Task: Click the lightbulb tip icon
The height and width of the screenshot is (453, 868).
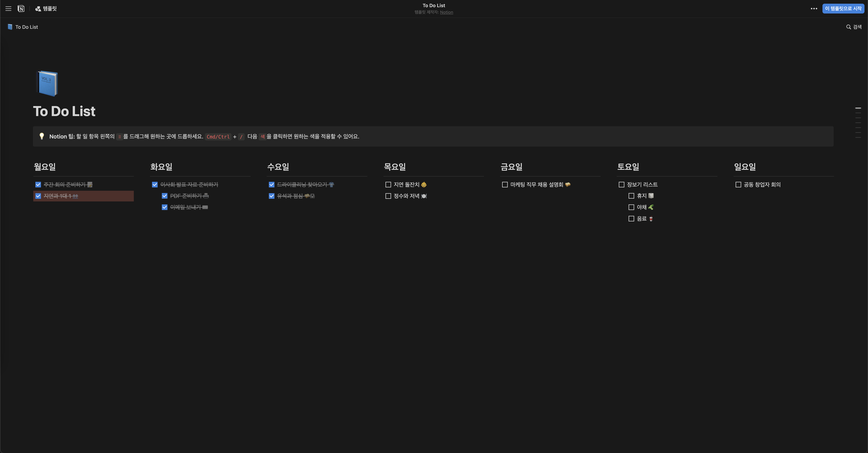Action: (x=42, y=136)
